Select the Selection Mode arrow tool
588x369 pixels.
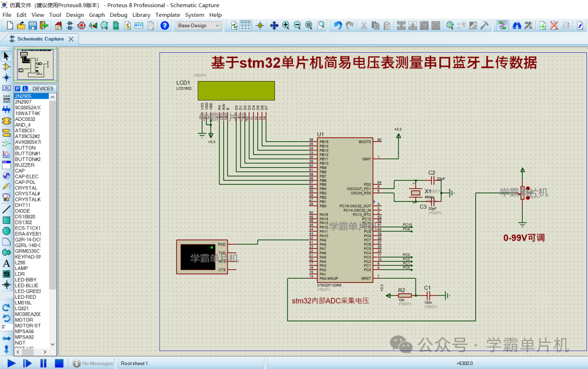click(7, 56)
